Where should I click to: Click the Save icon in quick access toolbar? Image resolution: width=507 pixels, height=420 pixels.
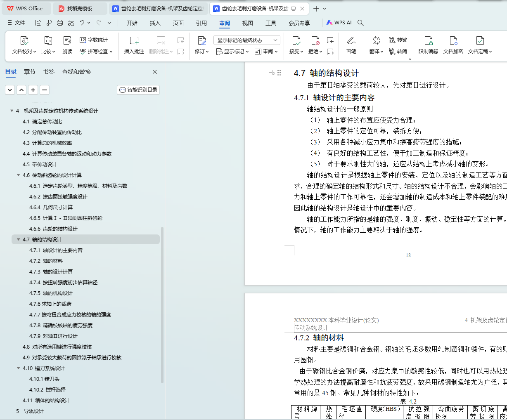[38, 23]
